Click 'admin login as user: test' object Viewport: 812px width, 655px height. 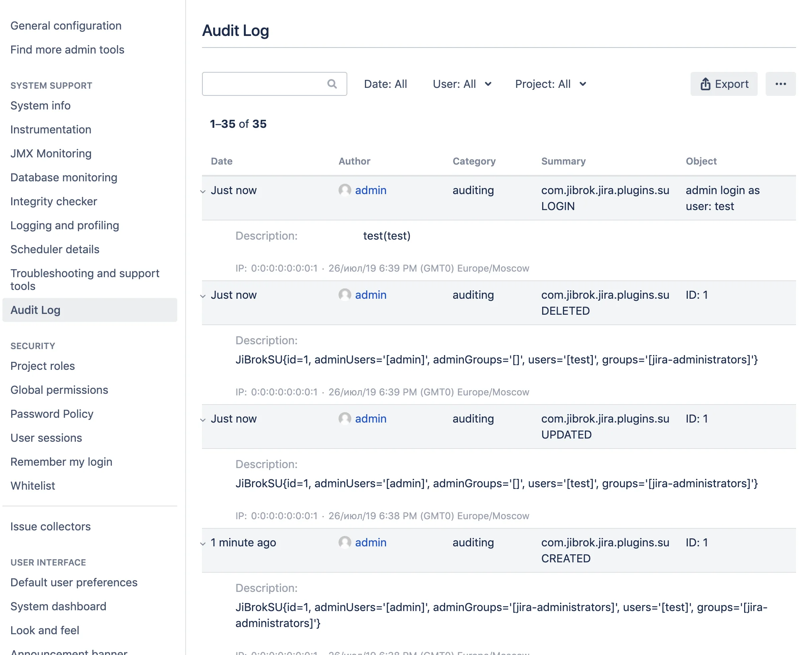coord(723,198)
